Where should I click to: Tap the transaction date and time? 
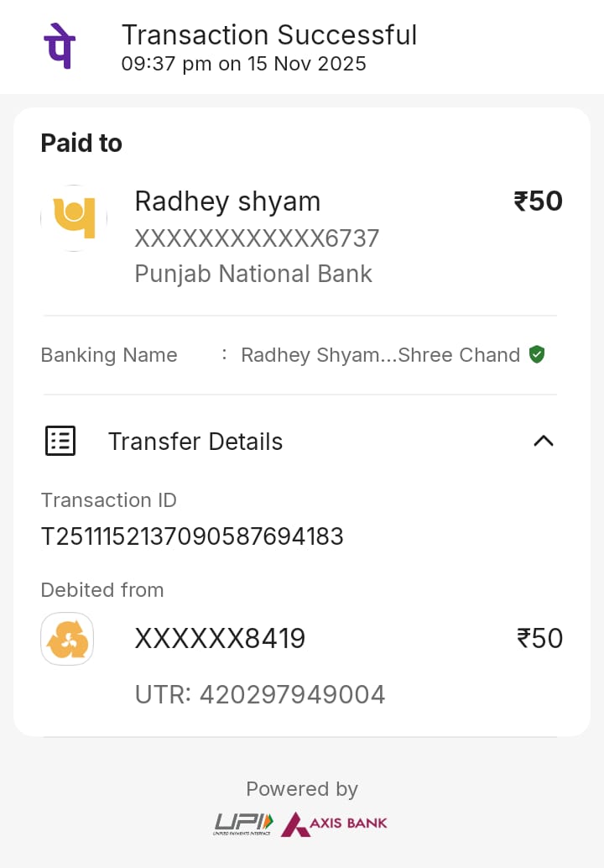pos(243,64)
